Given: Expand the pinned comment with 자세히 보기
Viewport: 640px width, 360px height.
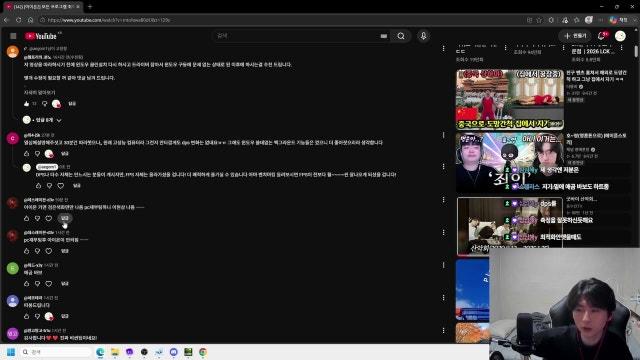Looking at the screenshot, I should [39, 93].
